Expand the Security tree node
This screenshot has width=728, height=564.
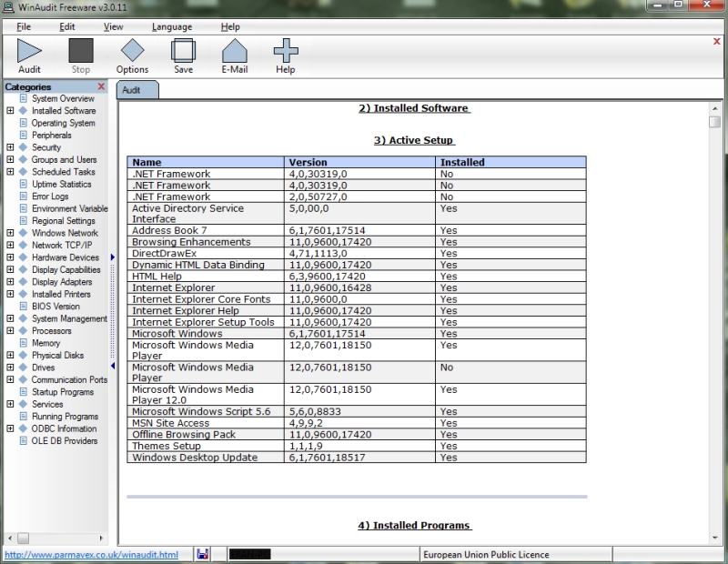10,147
